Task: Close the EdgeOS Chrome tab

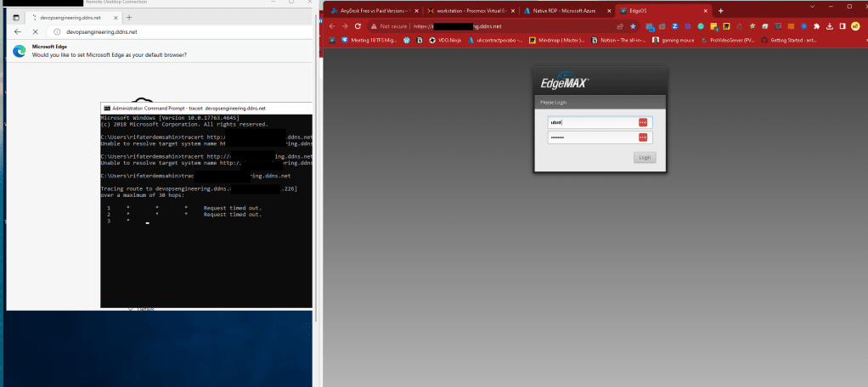Action: (x=705, y=10)
